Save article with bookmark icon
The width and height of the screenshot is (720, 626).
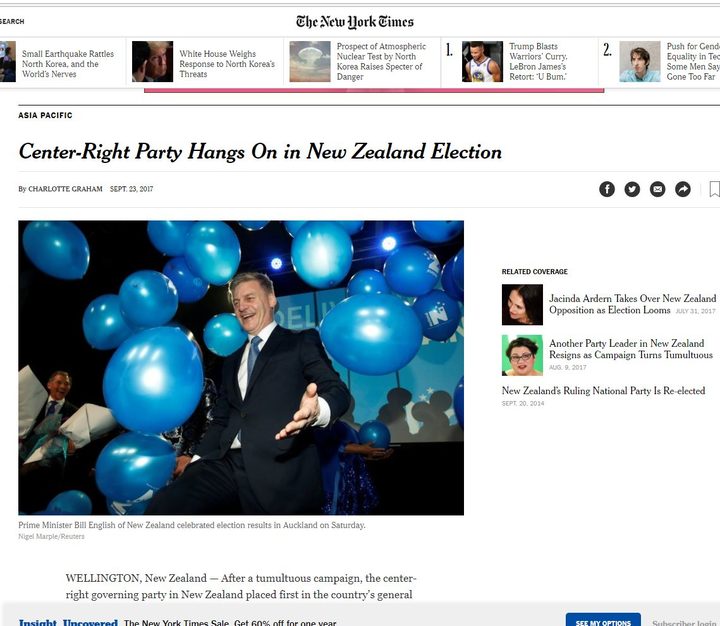coord(714,189)
